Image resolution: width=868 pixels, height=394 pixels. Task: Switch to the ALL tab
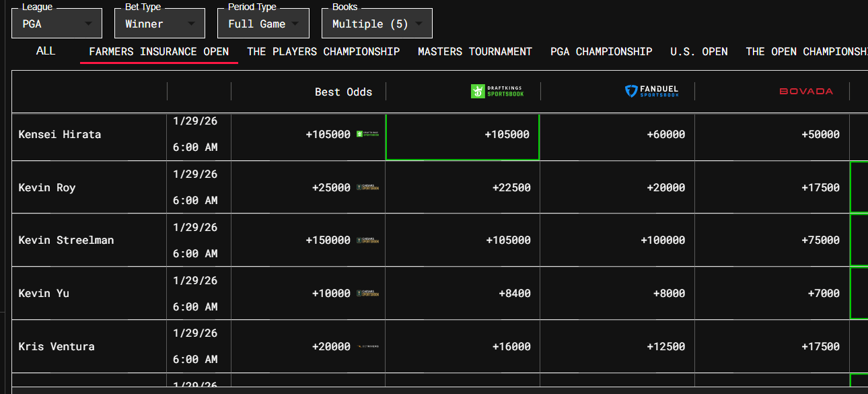(x=46, y=51)
